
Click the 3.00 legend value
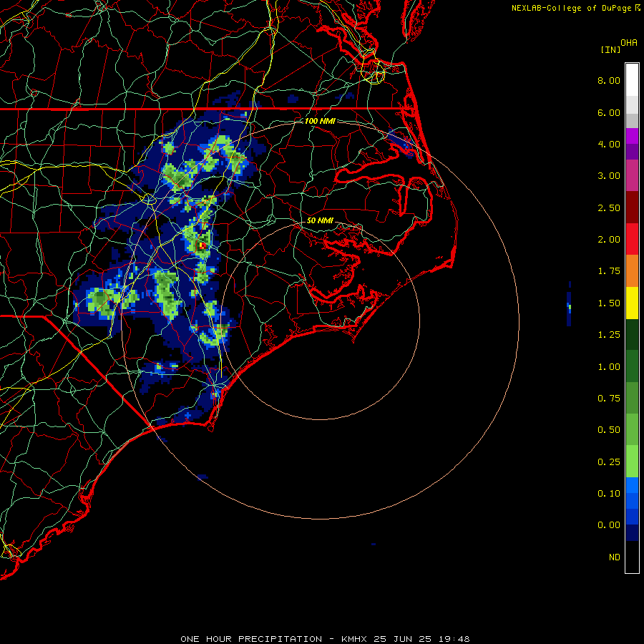point(609,176)
